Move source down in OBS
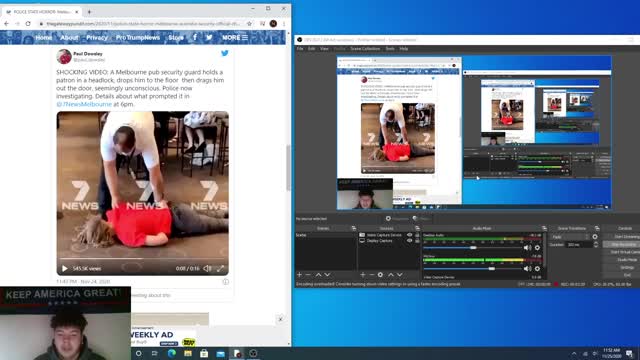The width and height of the screenshot is (640, 360). coord(400,275)
